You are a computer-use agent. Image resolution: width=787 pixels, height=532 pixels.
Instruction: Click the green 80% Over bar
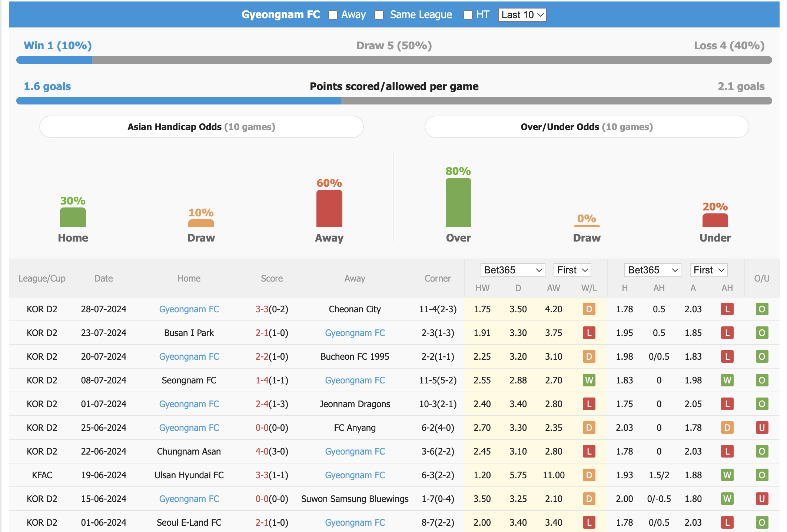(x=458, y=202)
